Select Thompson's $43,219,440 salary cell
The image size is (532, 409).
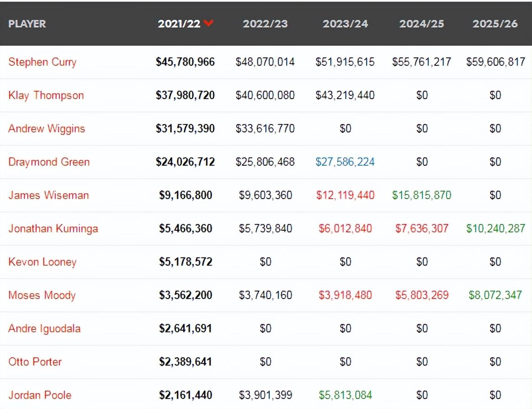pos(345,95)
